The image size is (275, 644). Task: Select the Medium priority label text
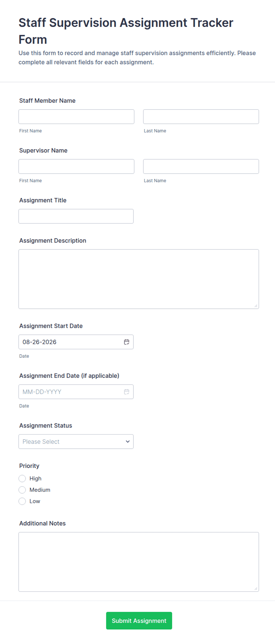click(x=40, y=490)
